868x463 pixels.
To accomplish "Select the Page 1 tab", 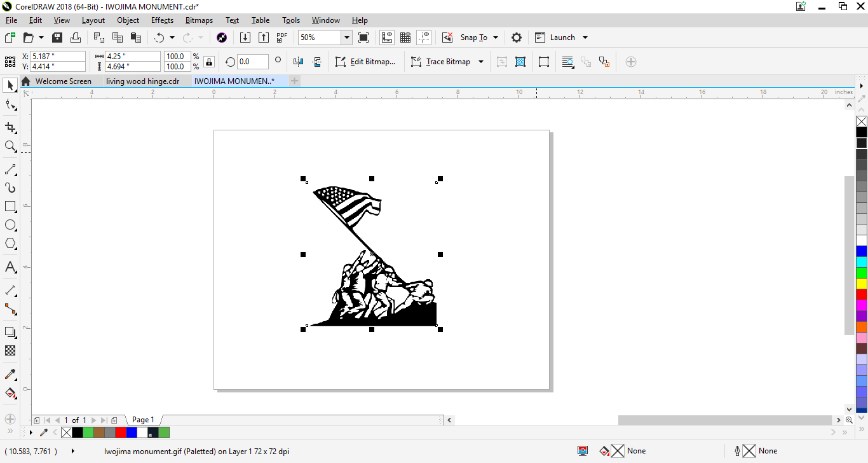I will click(x=143, y=420).
